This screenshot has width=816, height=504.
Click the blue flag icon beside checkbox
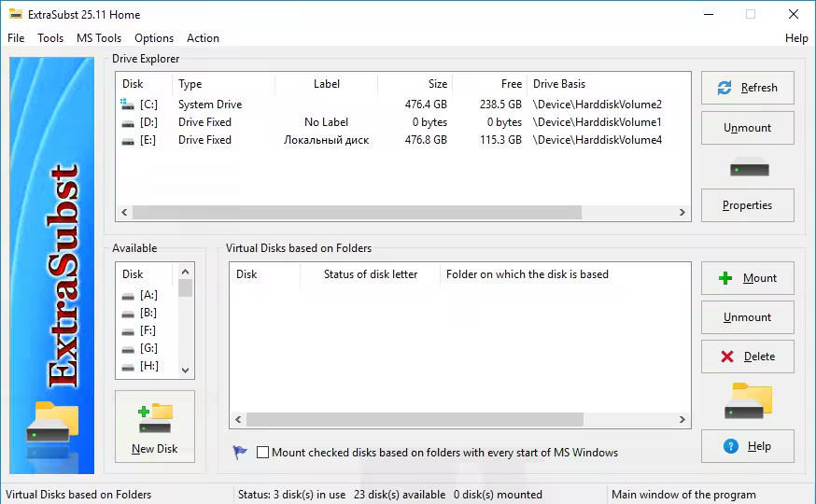click(240, 453)
